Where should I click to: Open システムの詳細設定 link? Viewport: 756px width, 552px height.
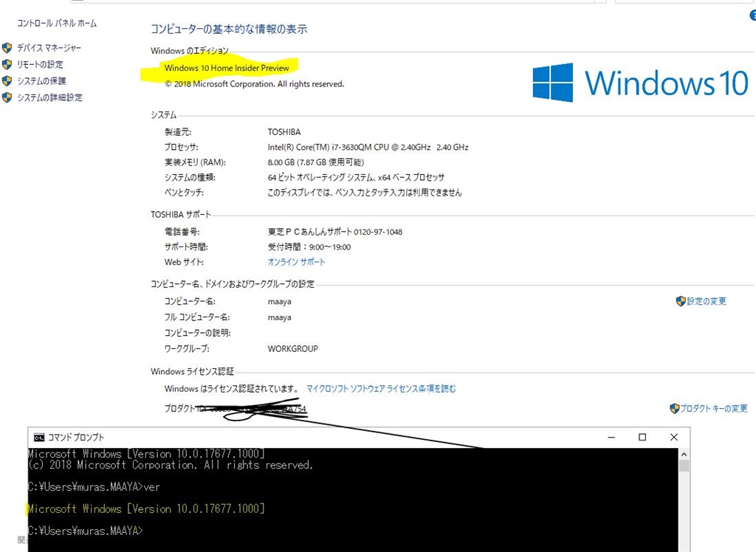point(49,97)
